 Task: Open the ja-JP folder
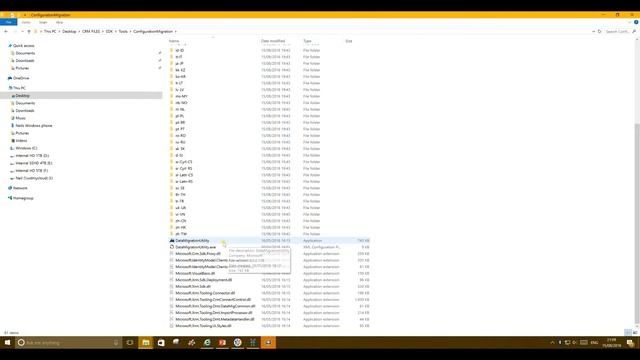tap(180, 63)
